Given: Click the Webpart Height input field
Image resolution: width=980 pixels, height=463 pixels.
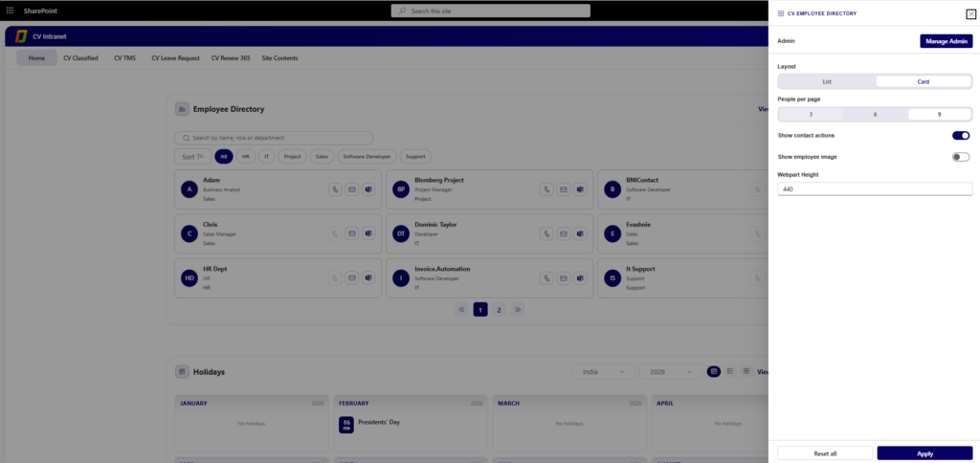Looking at the screenshot, I should click(x=875, y=188).
